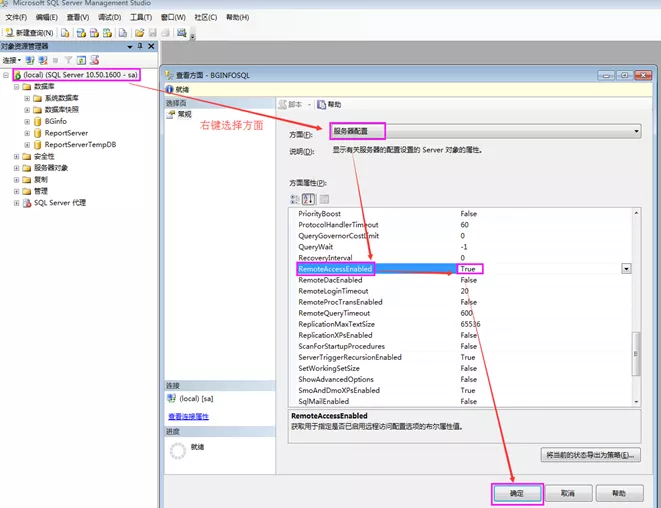The width and height of the screenshot is (661, 508).
Task: Open the 工具(T) menu
Action: click(141, 17)
